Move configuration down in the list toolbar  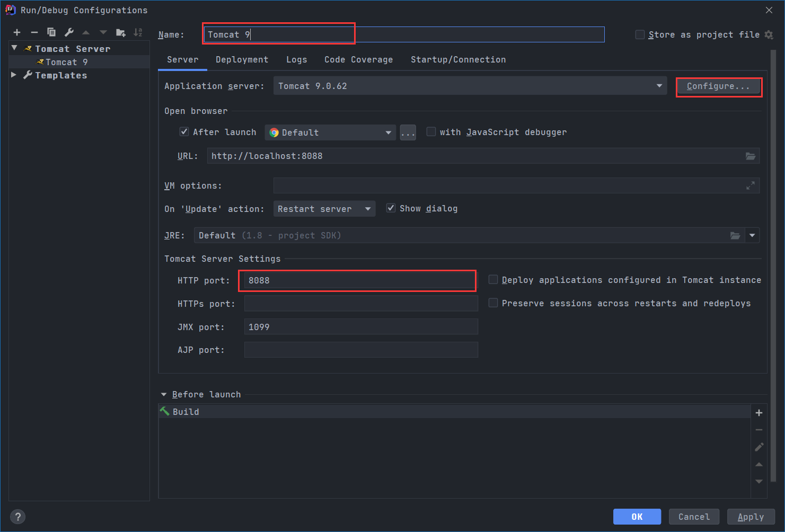coord(103,33)
